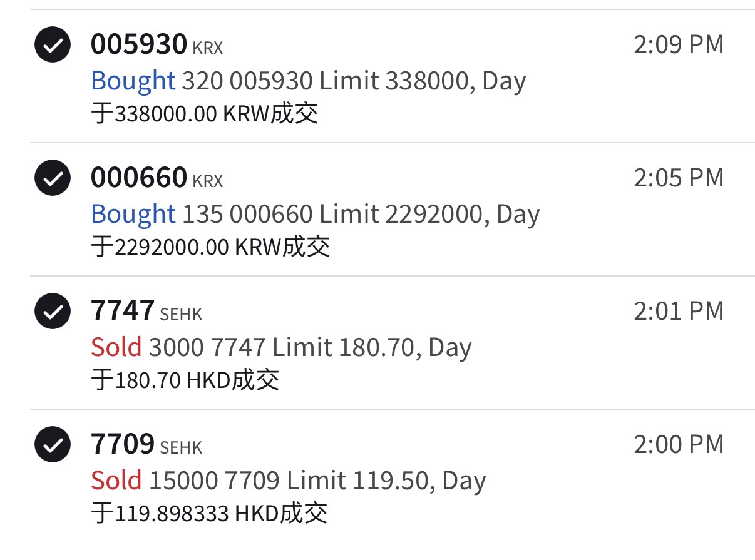This screenshot has width=755, height=560.
Task: Select the KRX label beside 005930
Action: click(x=208, y=48)
